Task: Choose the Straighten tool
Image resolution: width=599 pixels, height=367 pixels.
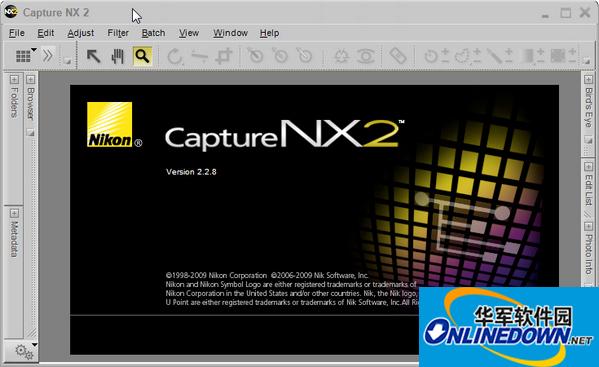Action: (x=199, y=57)
